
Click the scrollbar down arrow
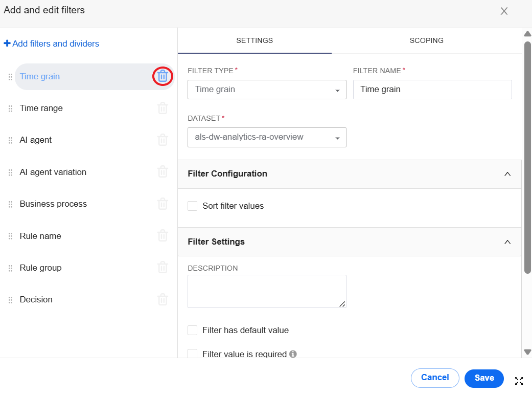tap(527, 352)
